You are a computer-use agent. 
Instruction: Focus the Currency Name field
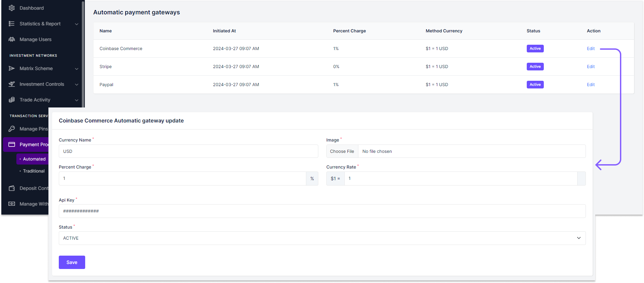188,151
